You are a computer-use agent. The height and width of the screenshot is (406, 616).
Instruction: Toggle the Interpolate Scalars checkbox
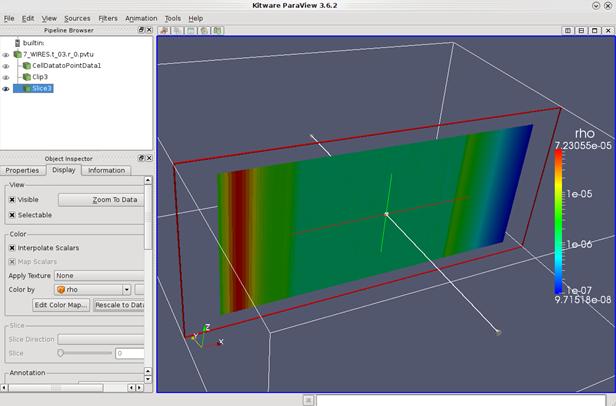click(12, 248)
